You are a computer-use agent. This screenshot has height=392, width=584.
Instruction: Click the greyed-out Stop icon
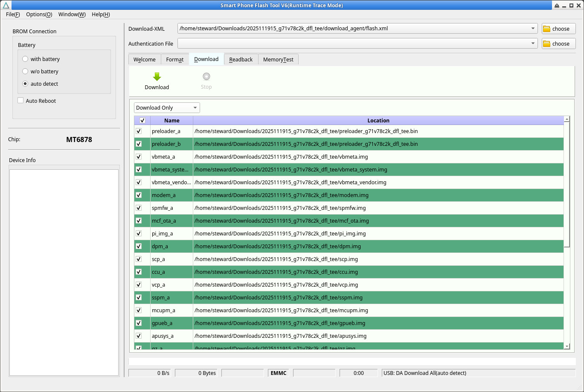[206, 77]
